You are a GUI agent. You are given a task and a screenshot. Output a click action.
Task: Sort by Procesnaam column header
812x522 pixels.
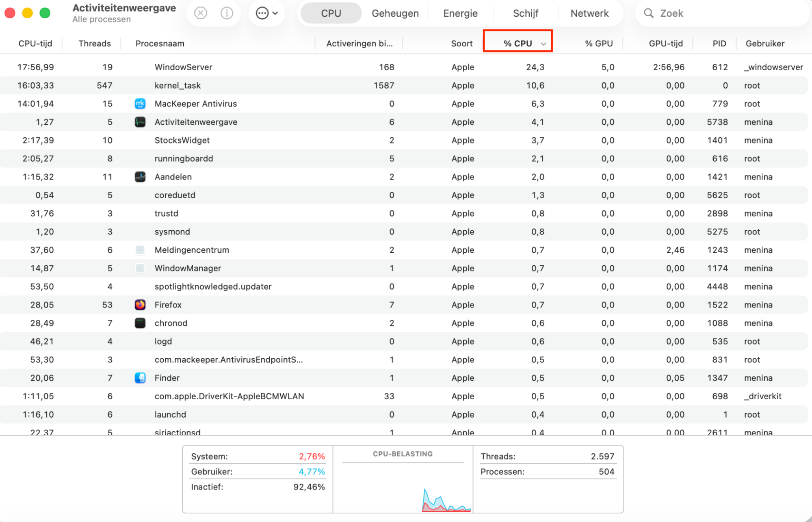click(160, 43)
